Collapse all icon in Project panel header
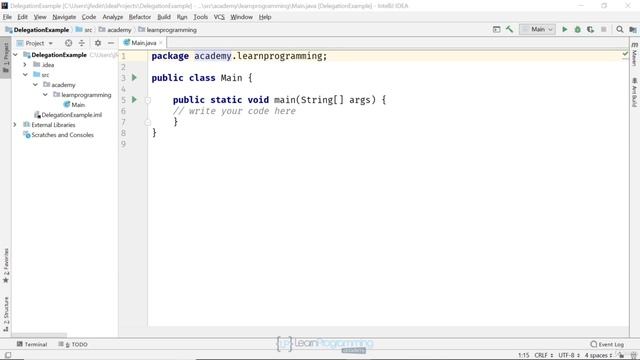Screen dimensions: 640x360 tap(82, 43)
